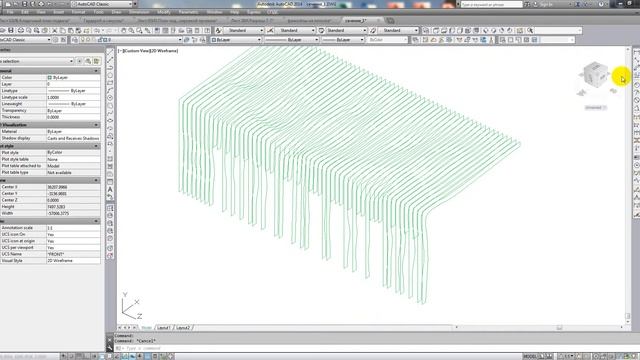Select the Ellipse tool
This screenshot has height=360, width=640.
[x=110, y=120]
